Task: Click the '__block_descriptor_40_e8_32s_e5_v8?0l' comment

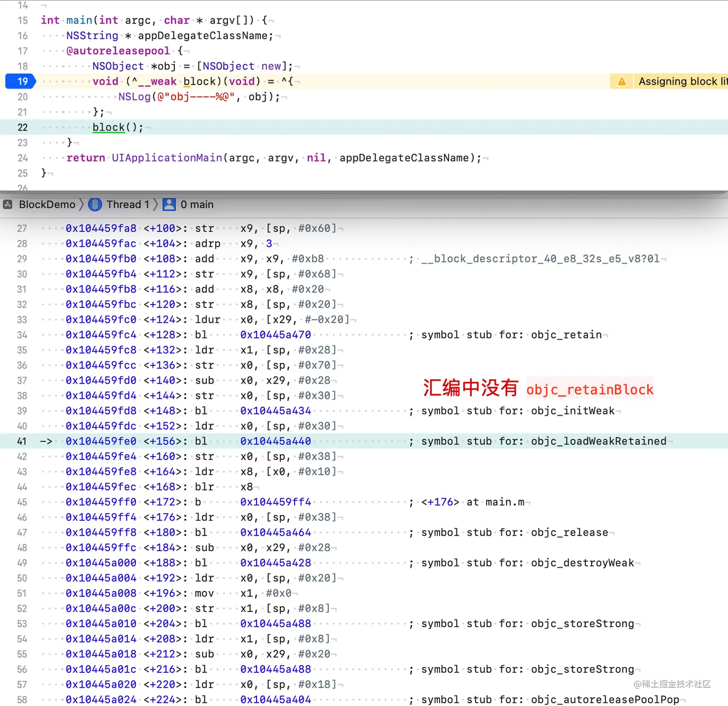Action: 540,259
